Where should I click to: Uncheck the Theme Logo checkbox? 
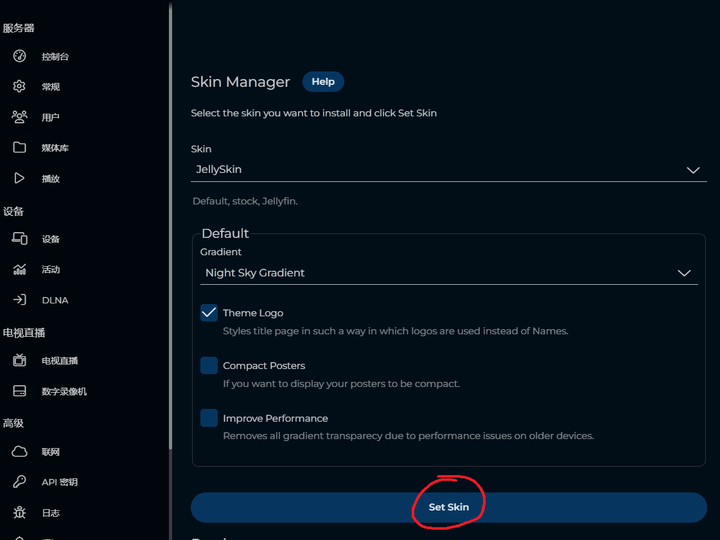click(209, 313)
